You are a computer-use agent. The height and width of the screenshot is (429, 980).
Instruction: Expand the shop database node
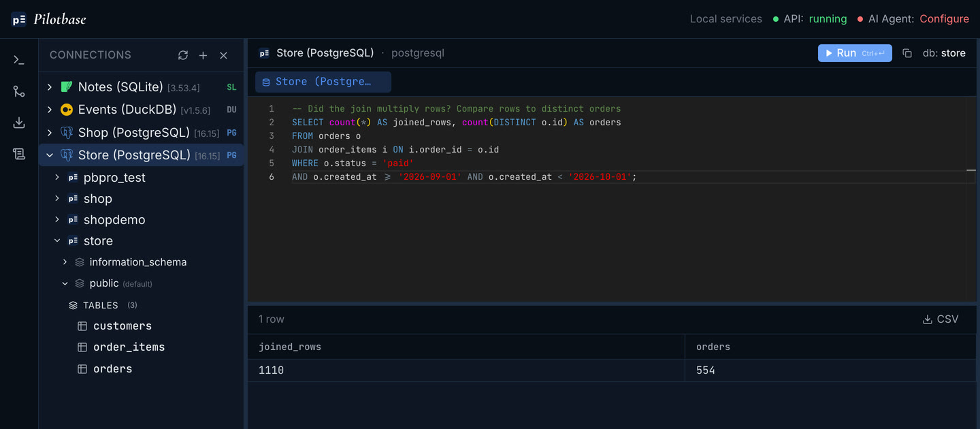57,198
